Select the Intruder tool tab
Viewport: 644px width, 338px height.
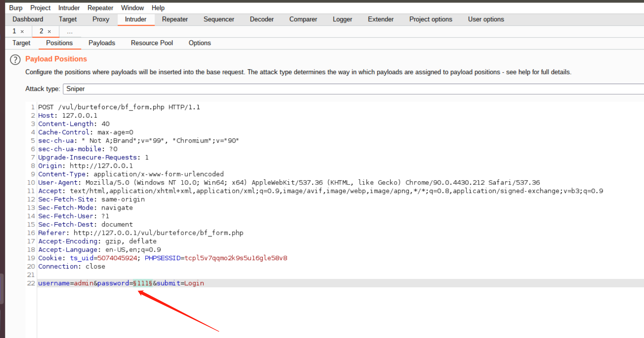(x=136, y=19)
